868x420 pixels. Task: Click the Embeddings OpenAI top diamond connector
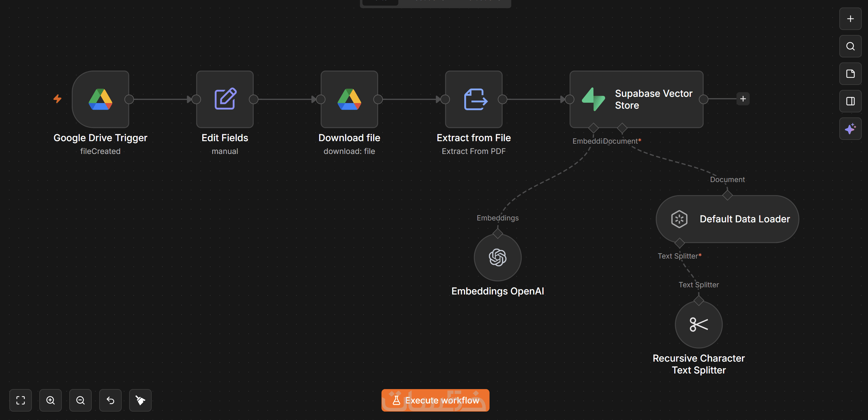tap(498, 234)
